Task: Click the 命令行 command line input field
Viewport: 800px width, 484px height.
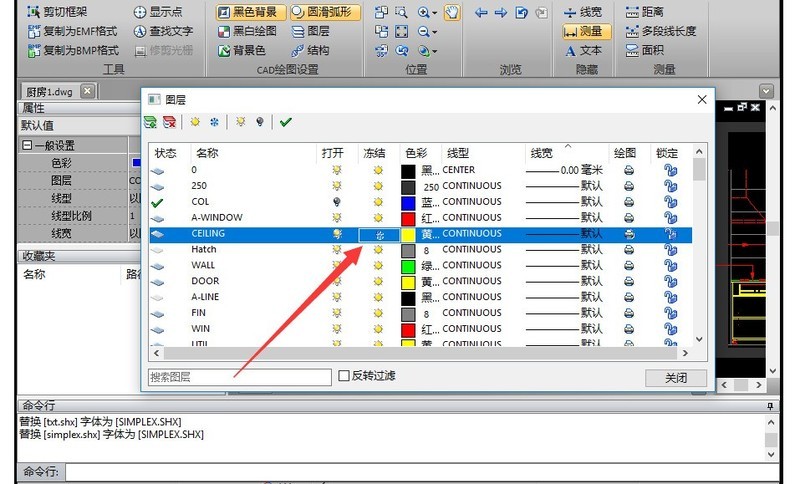Action: [421, 472]
